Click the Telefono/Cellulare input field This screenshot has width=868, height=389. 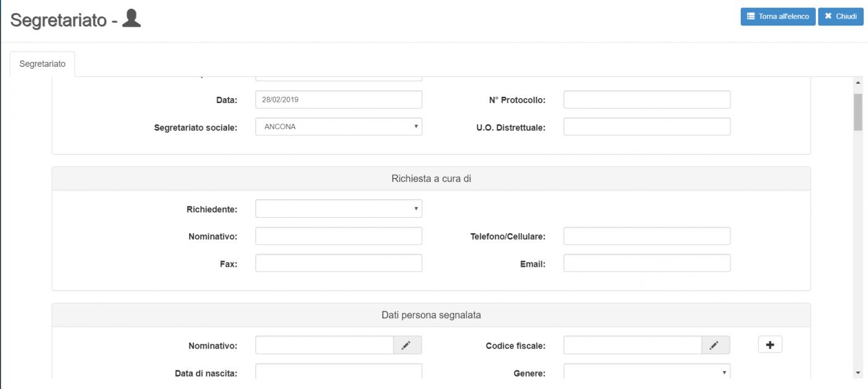[x=647, y=236]
